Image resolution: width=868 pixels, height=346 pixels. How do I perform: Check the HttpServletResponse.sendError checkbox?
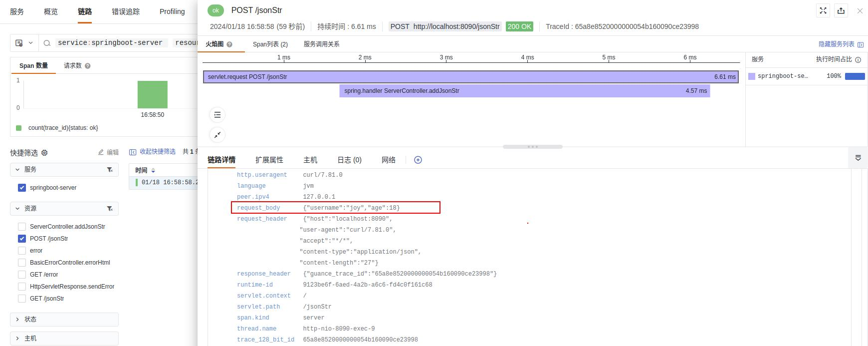coord(22,287)
